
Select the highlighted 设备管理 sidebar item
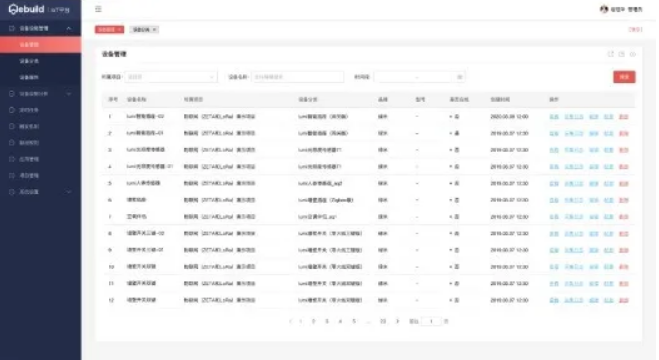pos(41,45)
